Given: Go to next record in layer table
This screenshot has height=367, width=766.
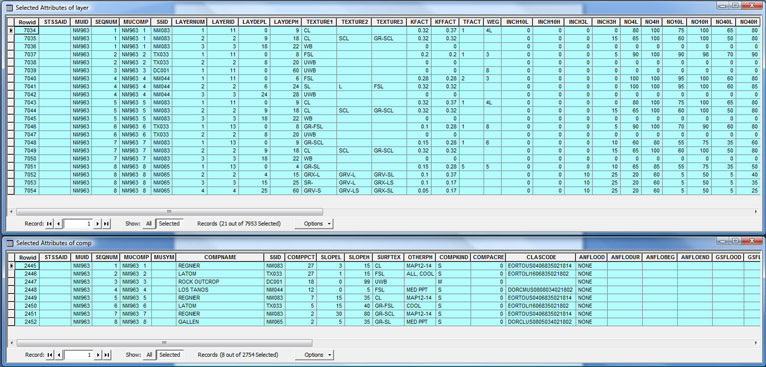Looking at the screenshot, I should (97, 223).
